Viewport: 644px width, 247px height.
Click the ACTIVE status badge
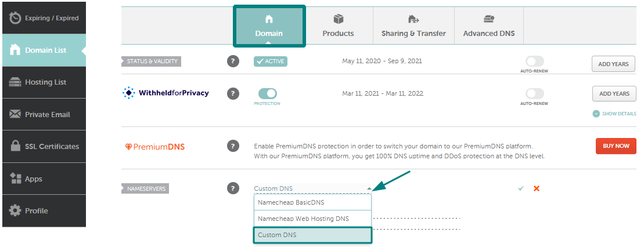[x=270, y=61]
